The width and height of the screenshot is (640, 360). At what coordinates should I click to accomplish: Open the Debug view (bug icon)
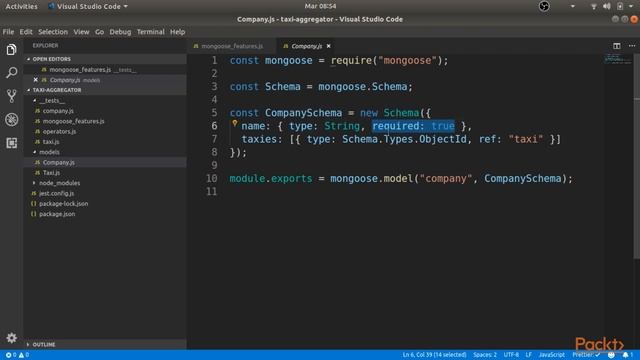click(x=11, y=120)
